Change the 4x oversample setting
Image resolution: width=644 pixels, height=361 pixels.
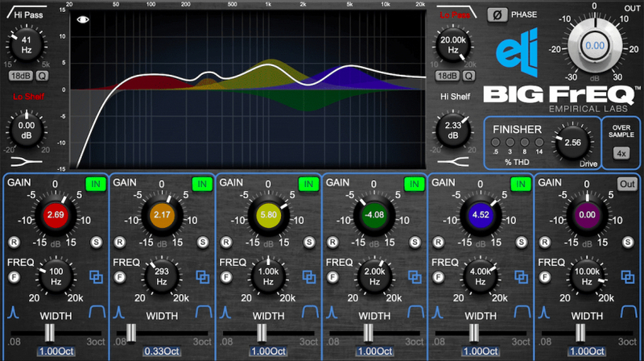[621, 153]
